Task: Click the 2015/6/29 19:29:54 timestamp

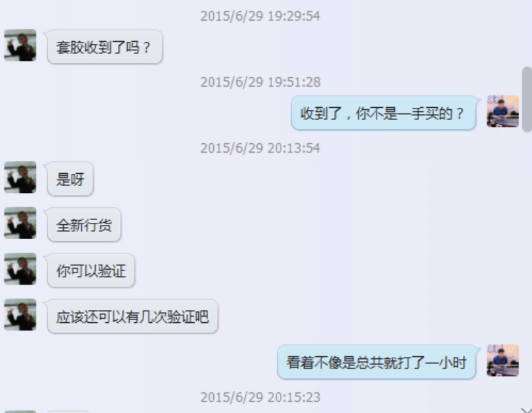Action: click(260, 16)
